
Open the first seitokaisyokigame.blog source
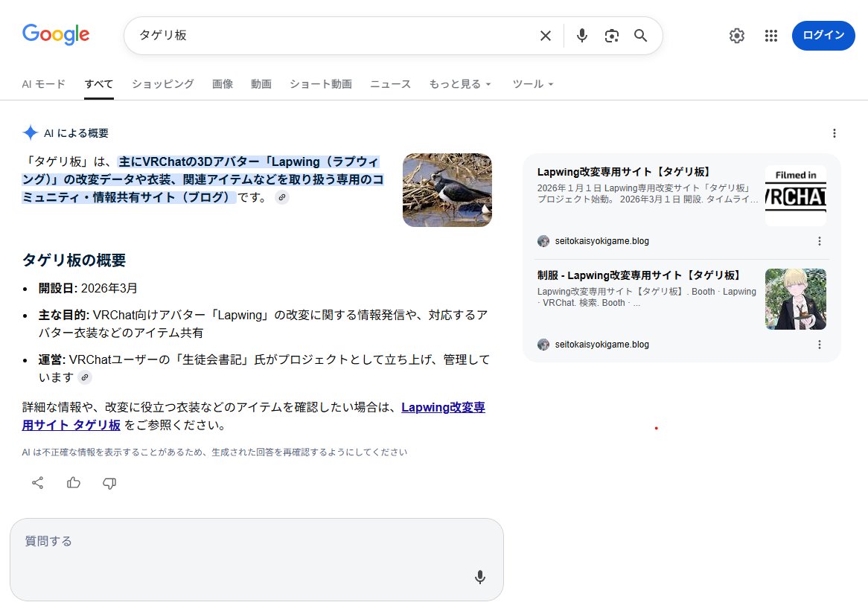[x=601, y=241]
